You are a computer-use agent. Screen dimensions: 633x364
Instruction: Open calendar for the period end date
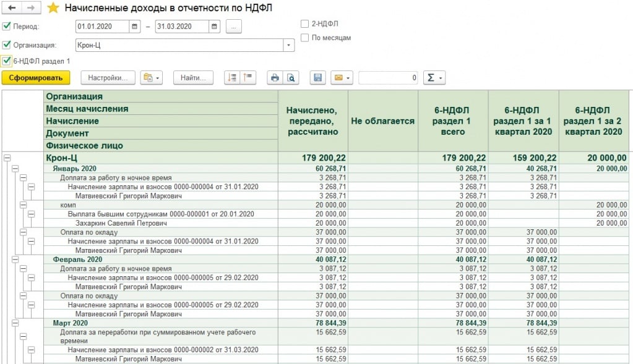pyautogui.click(x=214, y=27)
